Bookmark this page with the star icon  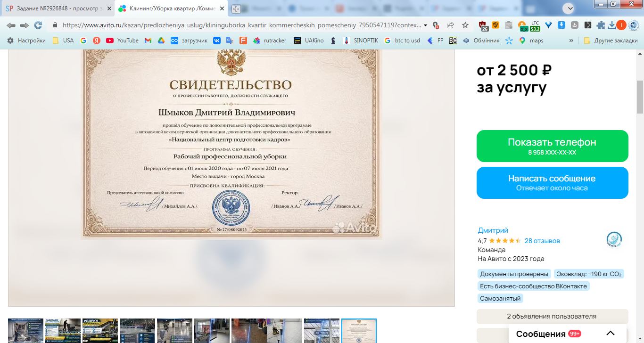pyautogui.click(x=465, y=25)
